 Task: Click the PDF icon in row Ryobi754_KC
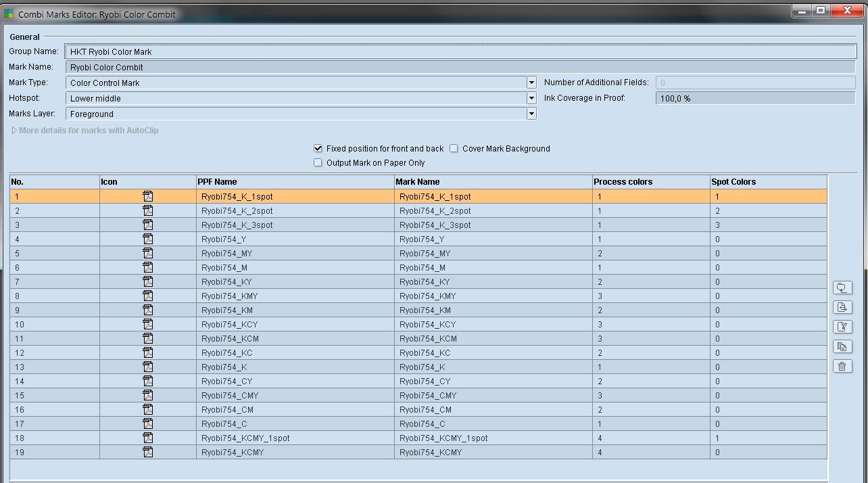point(148,352)
